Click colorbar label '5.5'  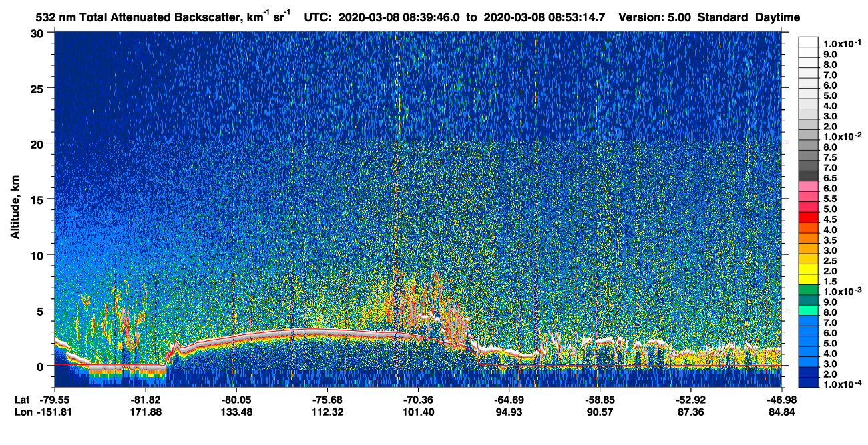click(830, 199)
